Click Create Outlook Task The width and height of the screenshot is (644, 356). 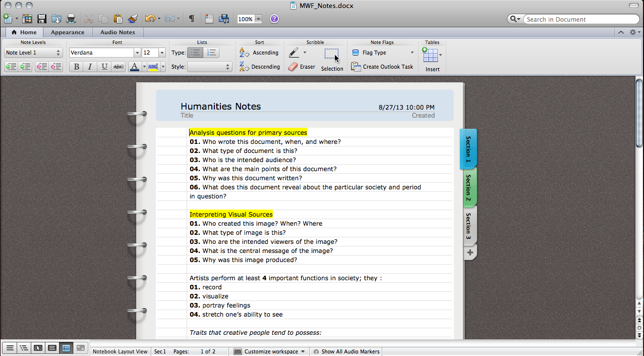[382, 66]
